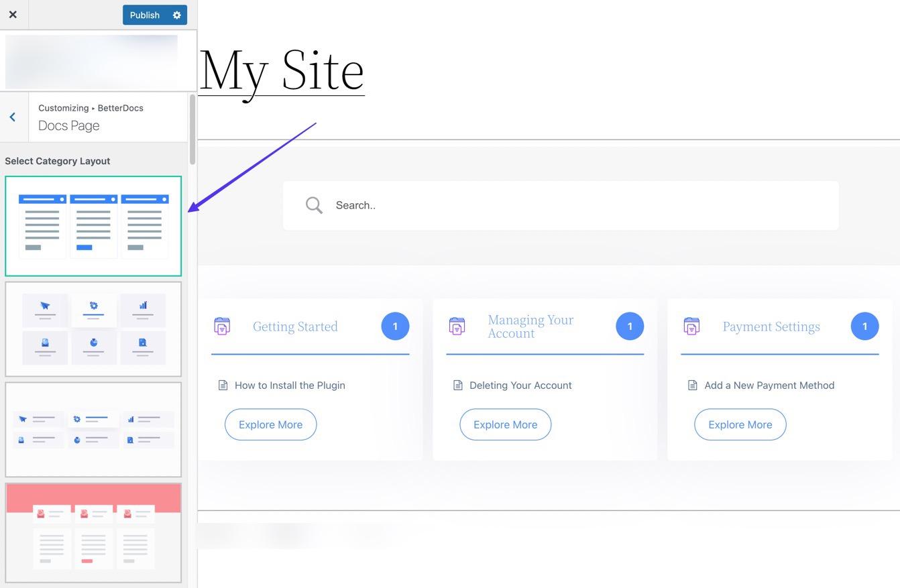900x588 pixels.
Task: Select the two-row grid category layout
Action: (93, 329)
